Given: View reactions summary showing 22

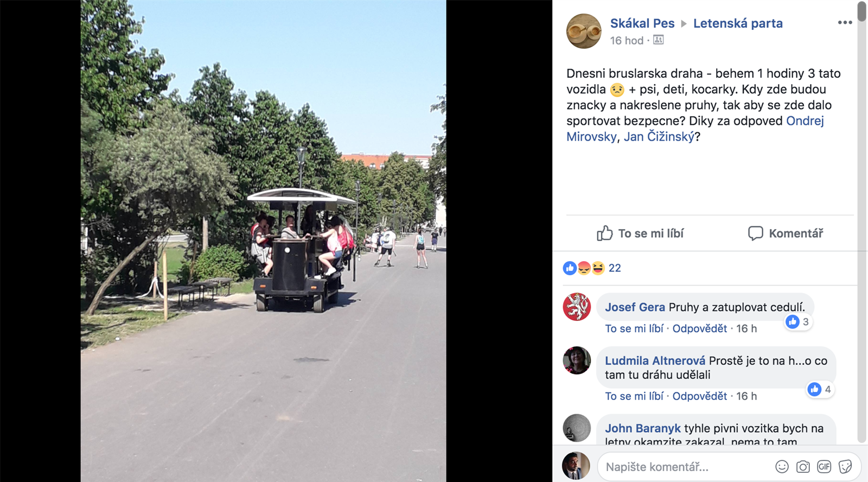Looking at the screenshot, I should pos(592,268).
